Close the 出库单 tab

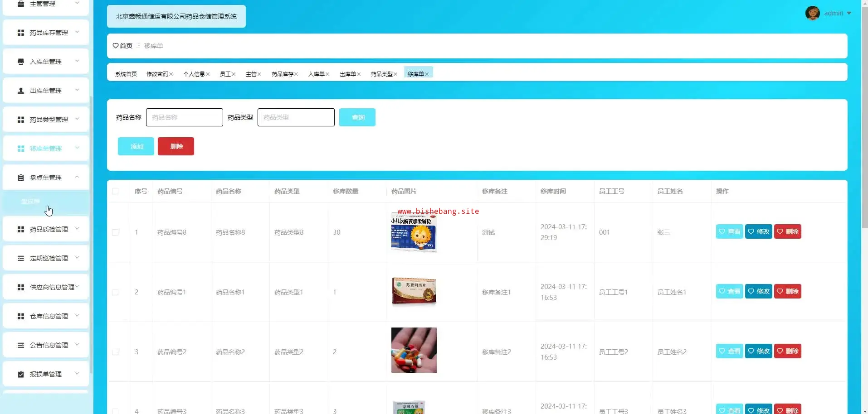[359, 74]
